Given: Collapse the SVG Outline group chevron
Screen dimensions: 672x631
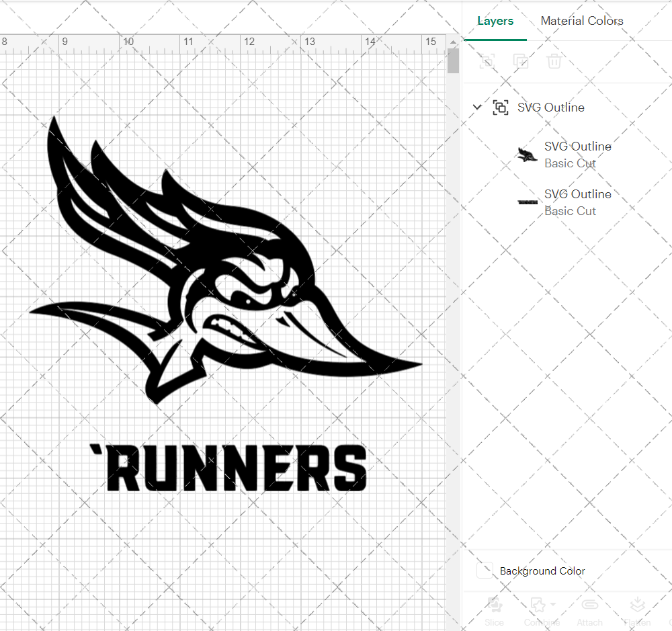Looking at the screenshot, I should tap(477, 107).
